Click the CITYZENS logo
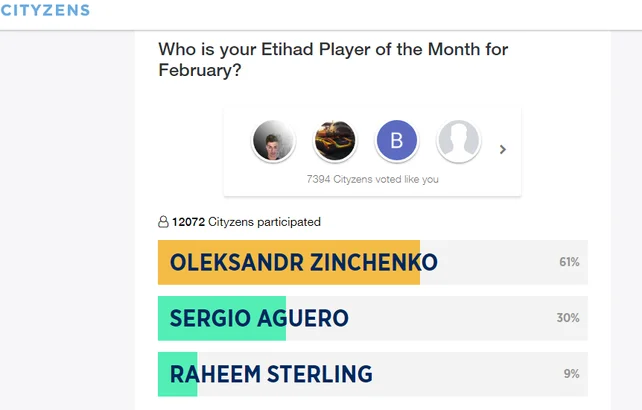Image resolution: width=642 pixels, height=410 pixels. 45,11
